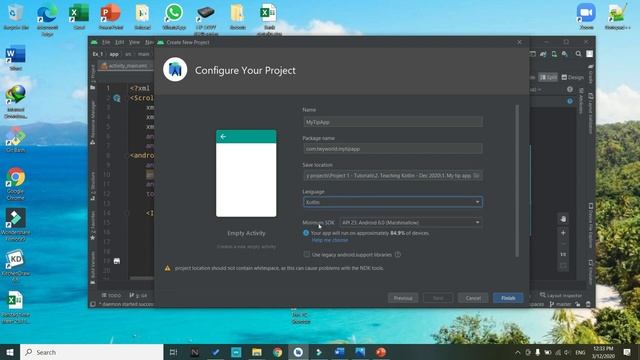Switch to the Split view tab
The height and width of the screenshot is (360, 640).
[x=548, y=77]
